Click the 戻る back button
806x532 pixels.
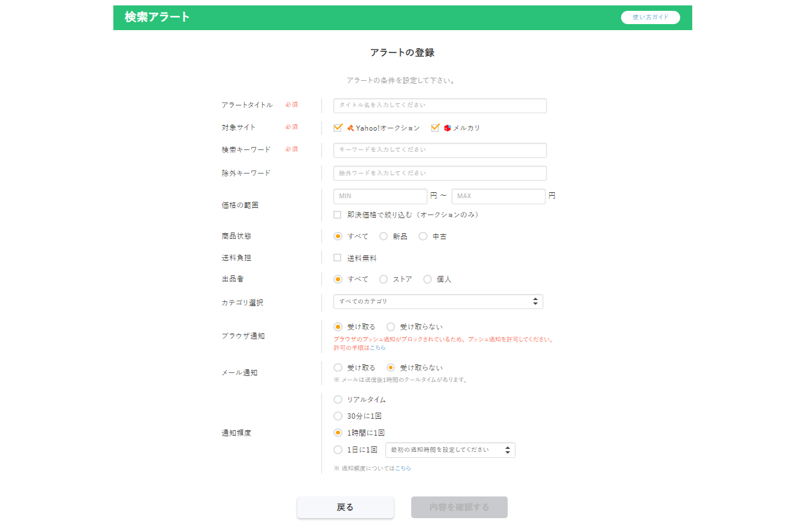point(345,507)
